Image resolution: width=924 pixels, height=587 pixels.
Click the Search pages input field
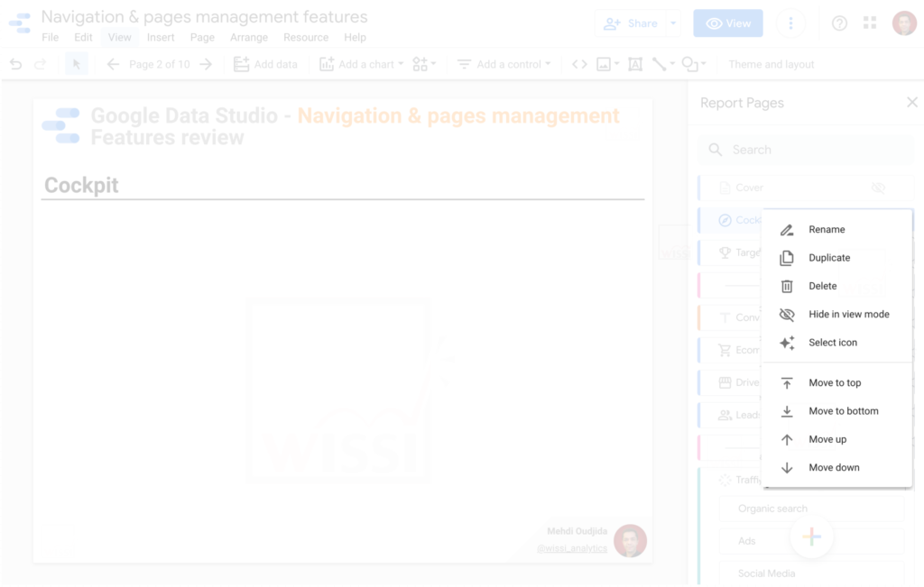(806, 150)
